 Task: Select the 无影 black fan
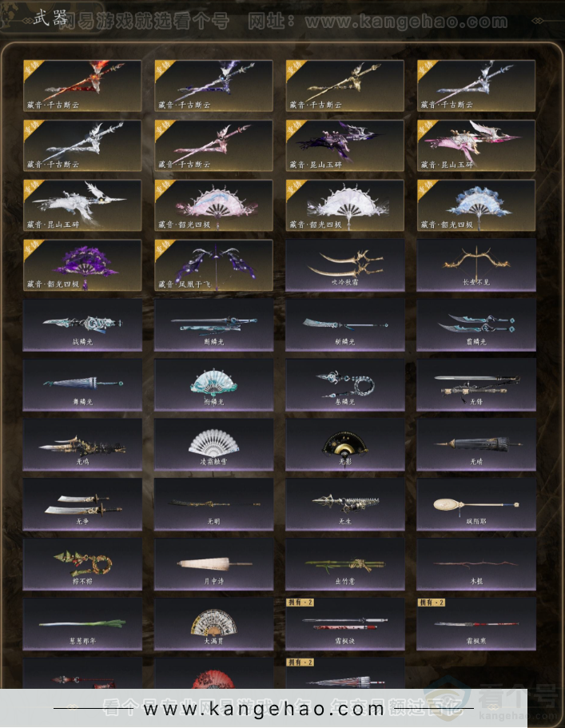pyautogui.click(x=345, y=445)
